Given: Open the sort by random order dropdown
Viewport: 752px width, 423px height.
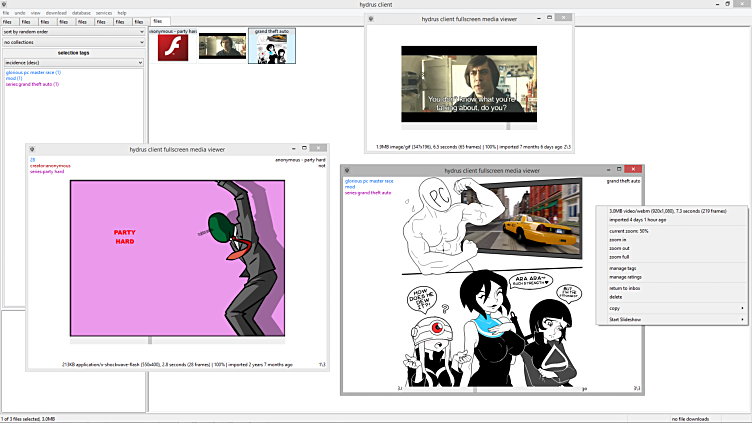Looking at the screenshot, I should [x=73, y=31].
